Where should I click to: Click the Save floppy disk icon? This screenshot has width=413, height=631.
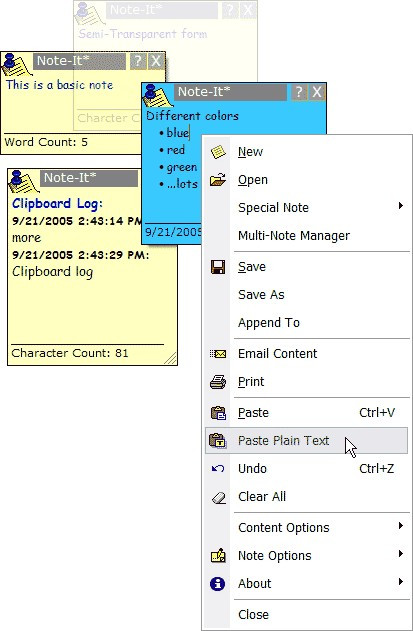pyautogui.click(x=218, y=267)
